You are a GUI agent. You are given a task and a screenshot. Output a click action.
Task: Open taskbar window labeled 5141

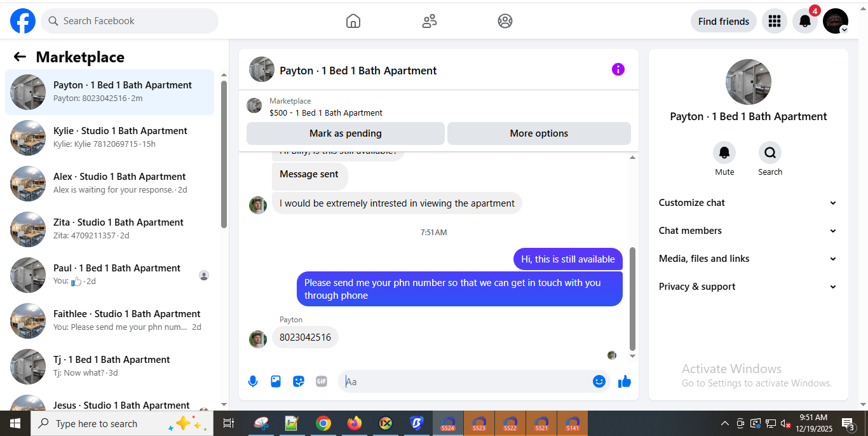[x=573, y=423]
